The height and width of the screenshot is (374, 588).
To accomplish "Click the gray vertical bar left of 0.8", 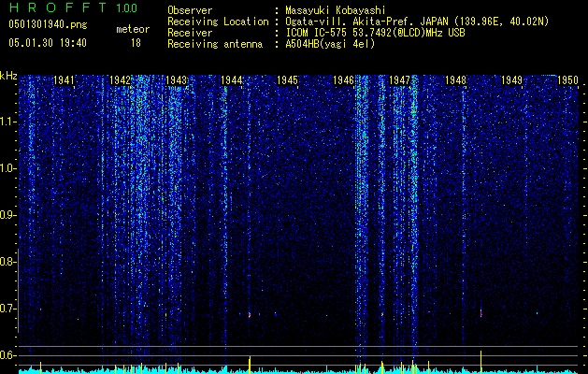I will 19,291.
